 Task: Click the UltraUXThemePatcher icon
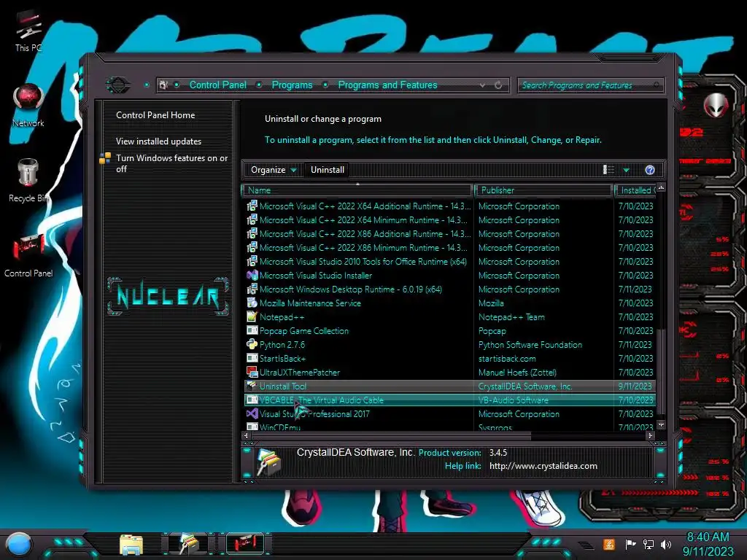click(x=252, y=372)
